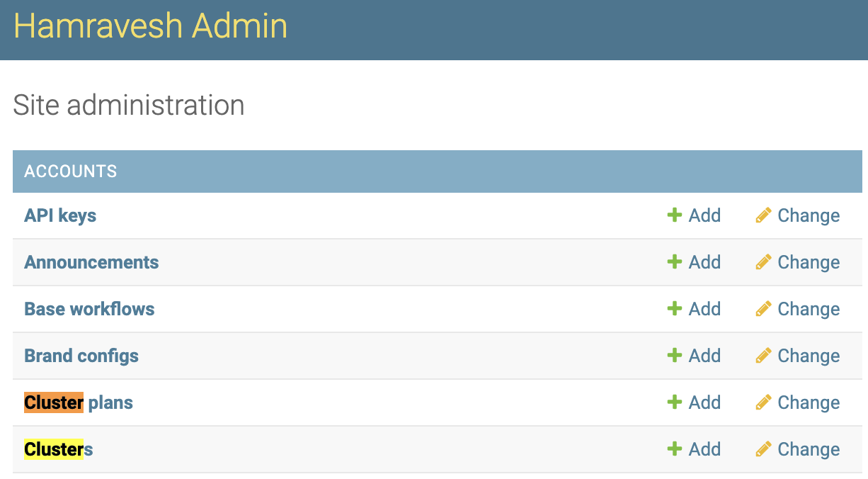
Task: Click the plus icon for API keys
Action: (674, 215)
